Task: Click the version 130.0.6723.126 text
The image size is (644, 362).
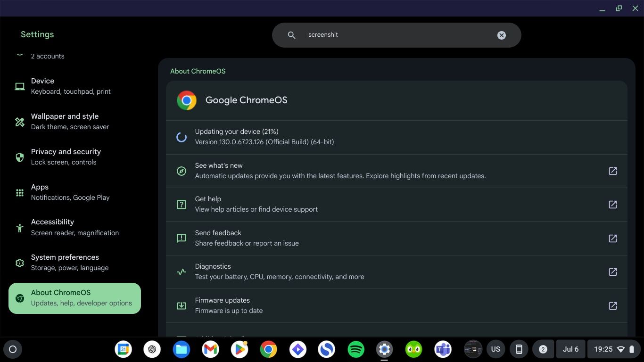Action: click(x=264, y=142)
